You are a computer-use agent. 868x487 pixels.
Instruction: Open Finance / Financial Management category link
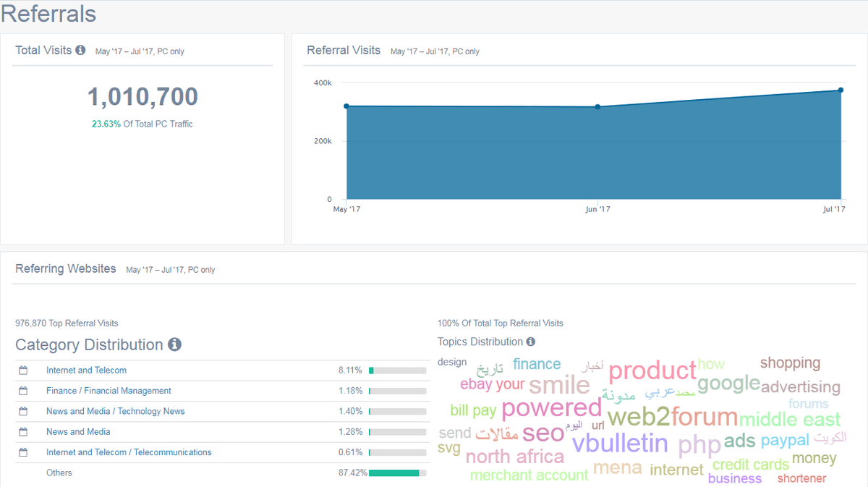[109, 391]
